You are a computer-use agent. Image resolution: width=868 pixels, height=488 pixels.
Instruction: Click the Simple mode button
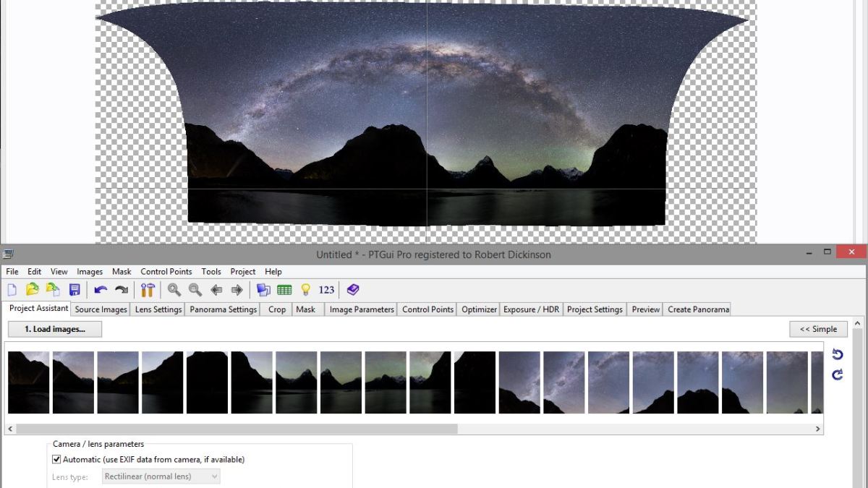point(818,329)
